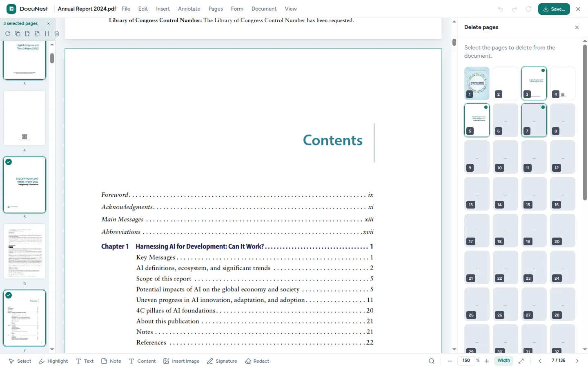Close the Delete pages panel

click(577, 27)
